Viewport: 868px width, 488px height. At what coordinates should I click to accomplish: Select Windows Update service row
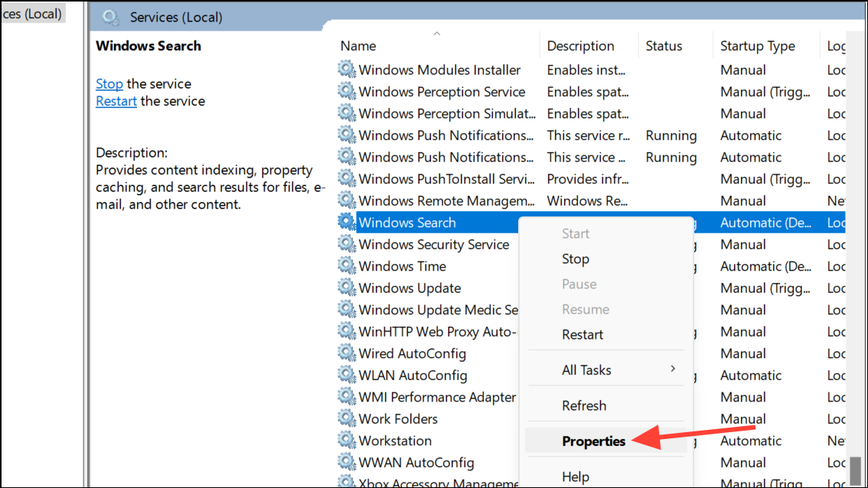pos(410,288)
